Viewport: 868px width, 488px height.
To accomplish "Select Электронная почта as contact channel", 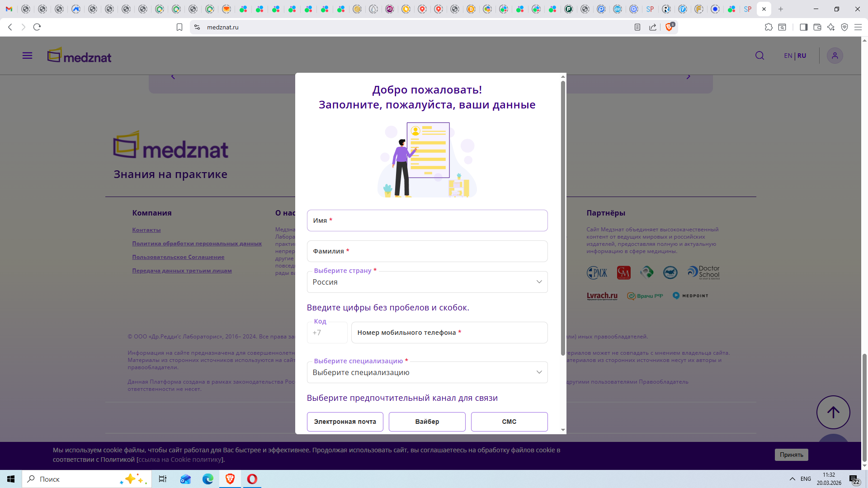I will click(345, 422).
